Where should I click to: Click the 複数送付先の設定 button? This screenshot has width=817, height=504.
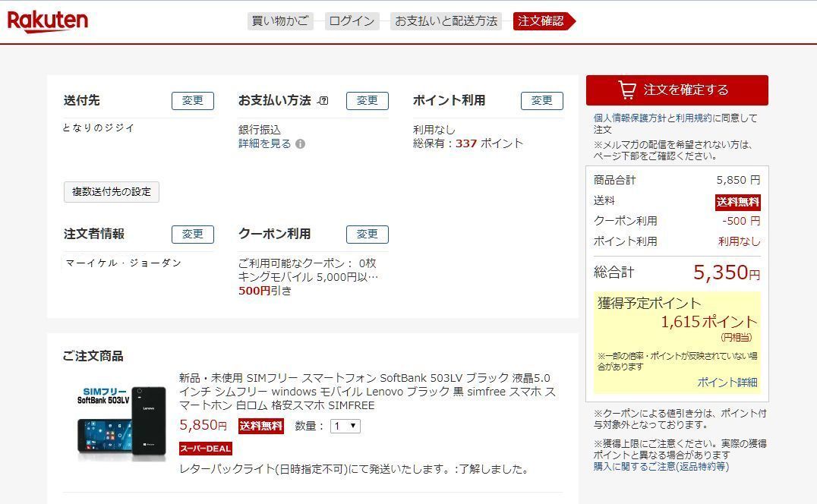point(112,192)
